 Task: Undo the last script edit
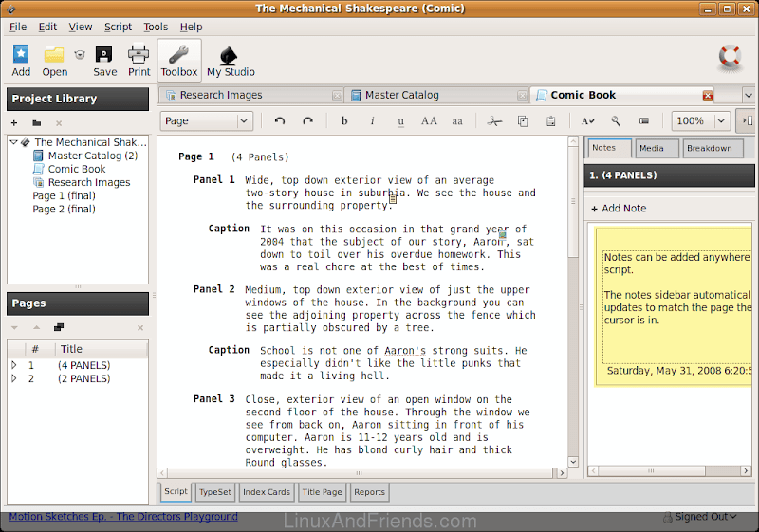[279, 121]
